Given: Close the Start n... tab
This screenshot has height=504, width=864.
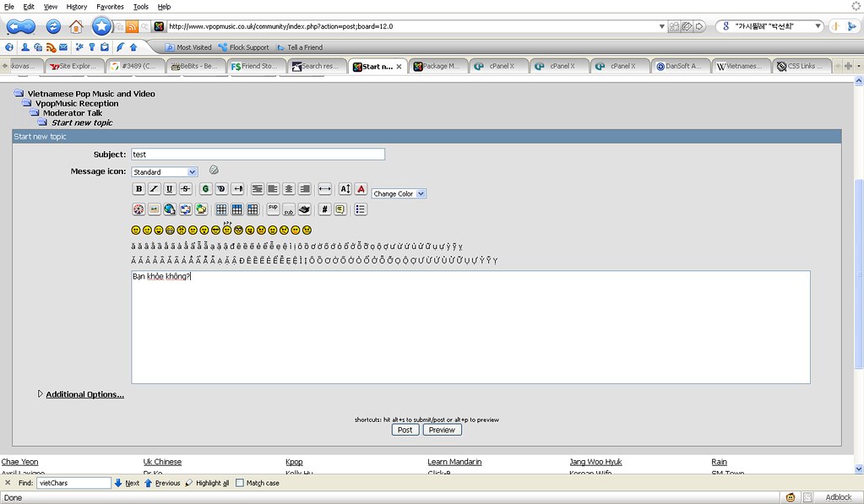Looking at the screenshot, I should [399, 67].
